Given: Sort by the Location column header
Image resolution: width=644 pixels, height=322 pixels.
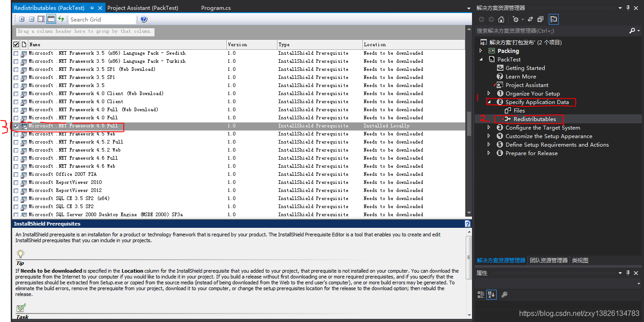Looking at the screenshot, I should 414,44.
